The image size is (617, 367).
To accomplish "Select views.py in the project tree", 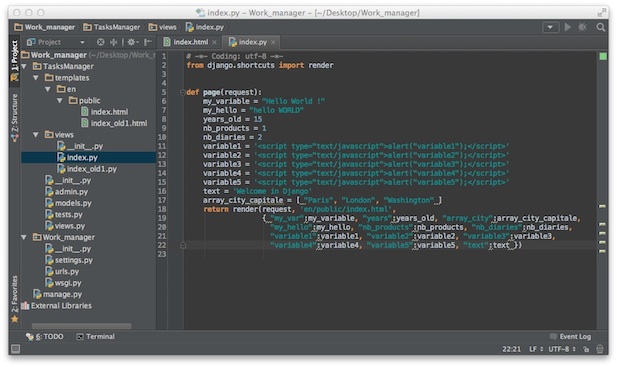I will 65,226.
